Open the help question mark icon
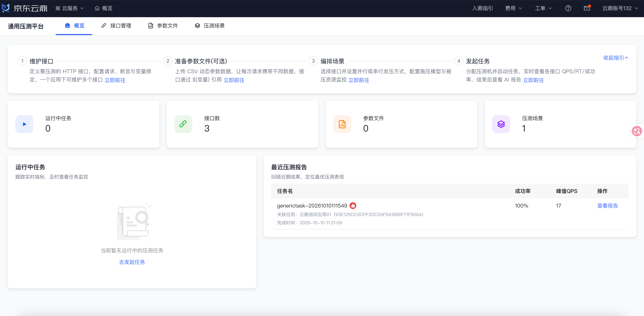This screenshot has height=316, width=644. tap(568, 8)
